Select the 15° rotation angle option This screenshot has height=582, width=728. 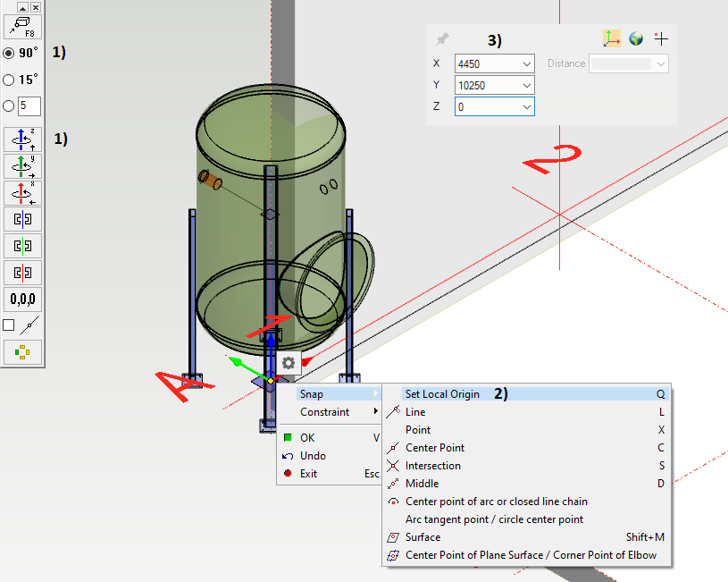(9, 80)
